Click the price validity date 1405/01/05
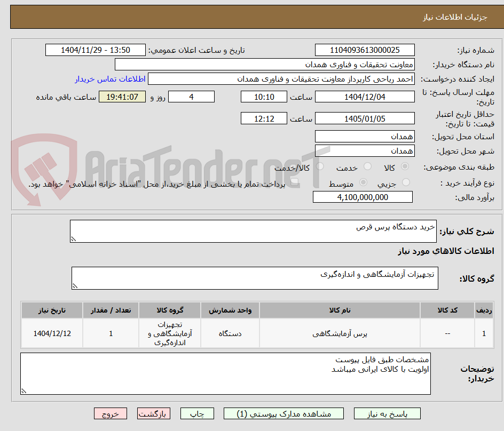Screen dimensions: 504x431 pyautogui.click(x=365, y=118)
